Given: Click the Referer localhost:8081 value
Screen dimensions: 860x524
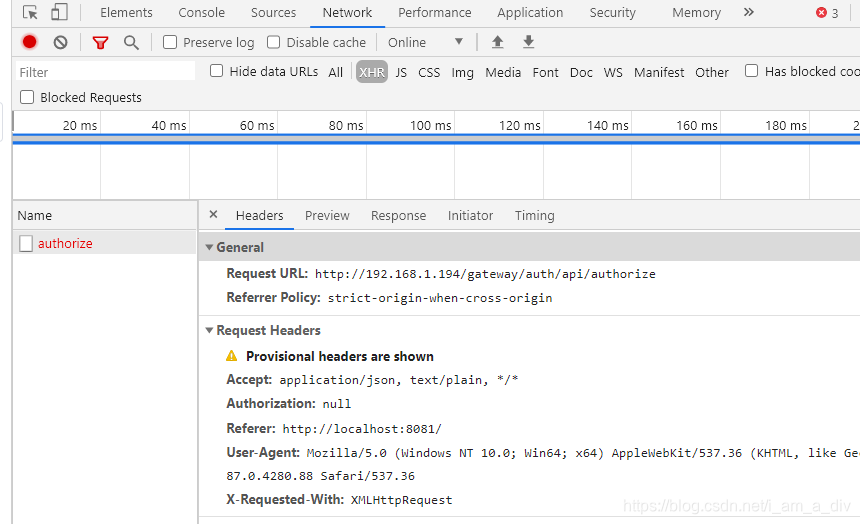Looking at the screenshot, I should [361, 429].
